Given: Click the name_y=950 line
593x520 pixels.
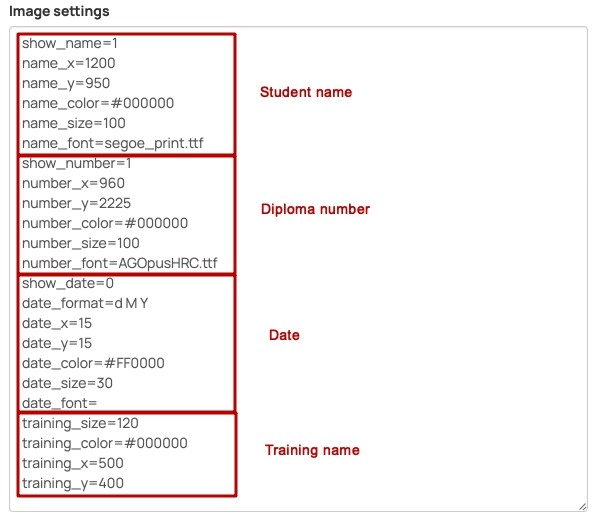Looking at the screenshot, I should [66, 83].
